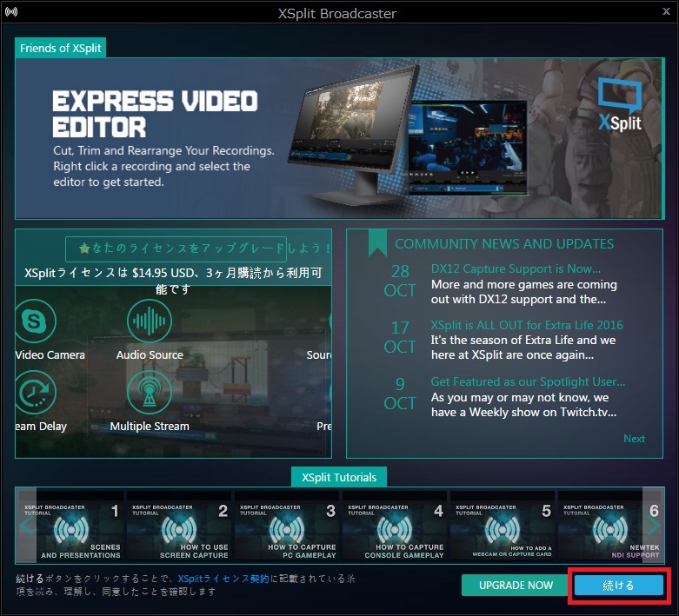Click the XSplit logo on the banner
This screenshot has width=679, height=616.
[x=620, y=104]
